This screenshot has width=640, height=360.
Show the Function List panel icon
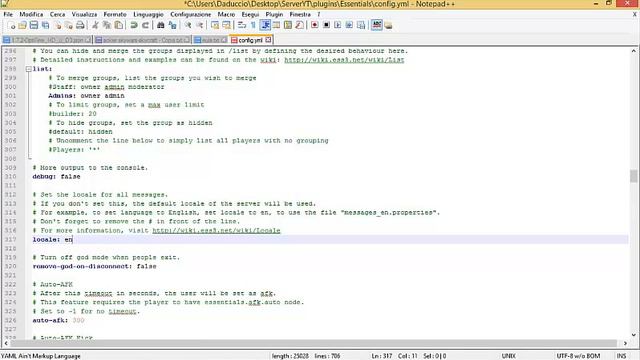coord(299,25)
